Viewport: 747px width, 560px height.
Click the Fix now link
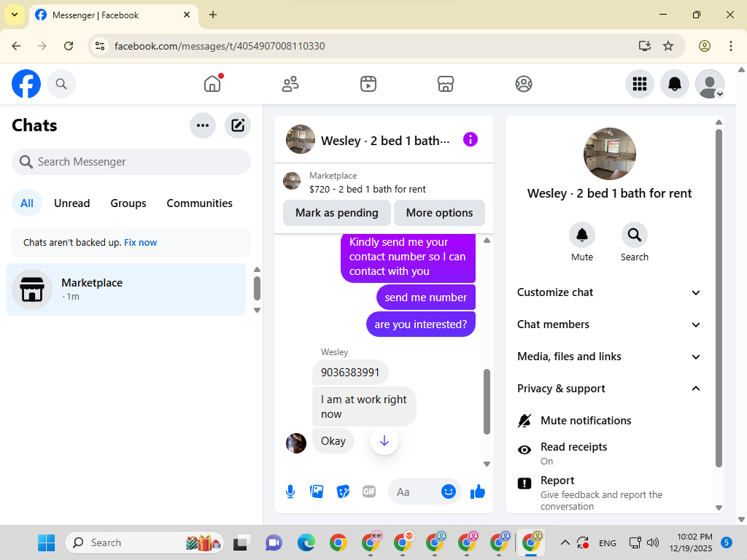click(141, 242)
